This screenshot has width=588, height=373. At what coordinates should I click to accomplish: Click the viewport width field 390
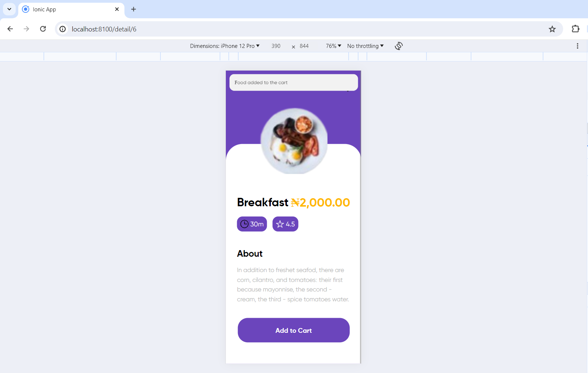(276, 46)
